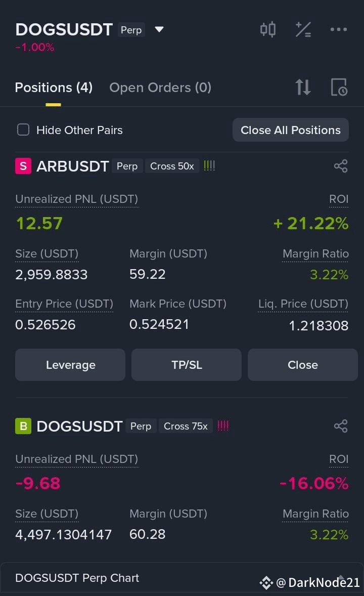This screenshot has height=596, width=364.
Task: Adjust Leverage for the ARBUSDT position
Action: tap(70, 365)
